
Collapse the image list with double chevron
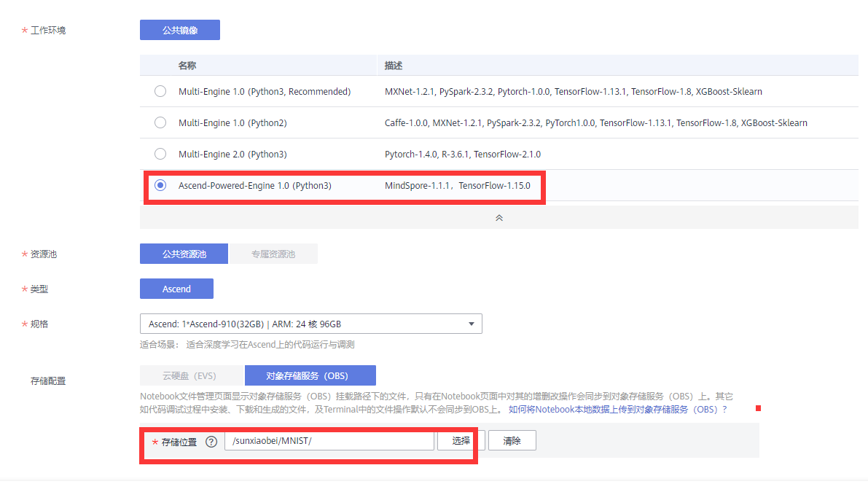(498, 218)
